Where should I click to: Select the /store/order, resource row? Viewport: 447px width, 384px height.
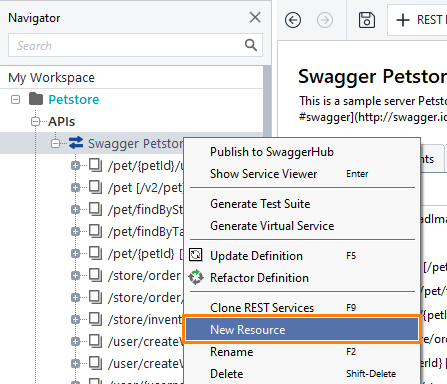(145, 298)
